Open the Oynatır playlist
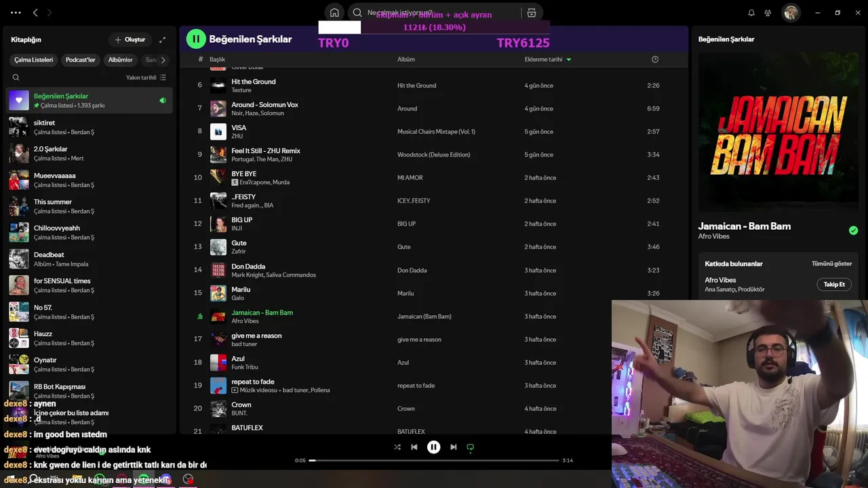The width and height of the screenshot is (868, 488). coord(90,365)
